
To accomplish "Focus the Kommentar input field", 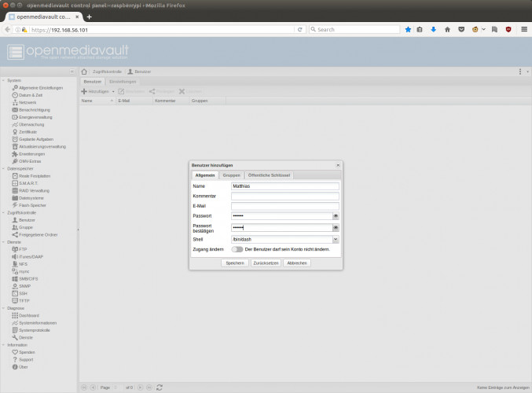I will point(285,196).
